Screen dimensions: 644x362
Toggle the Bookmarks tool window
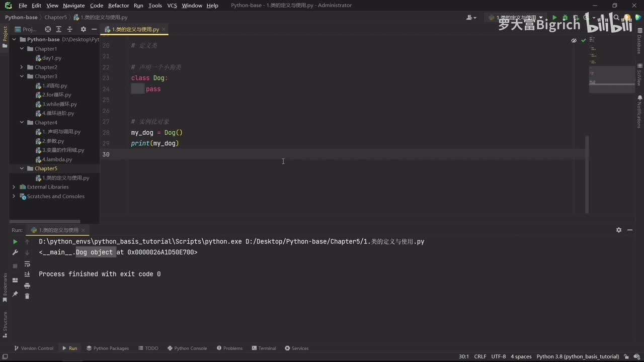[5, 288]
